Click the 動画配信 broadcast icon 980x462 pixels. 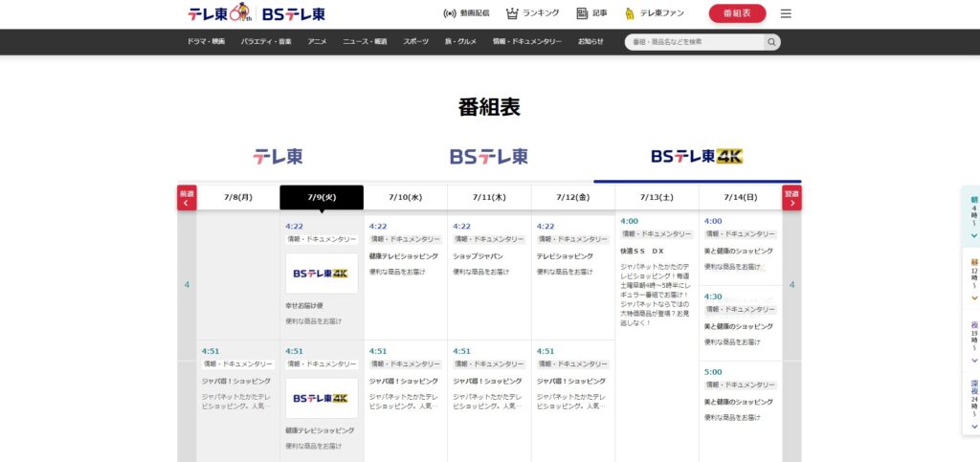coord(450,13)
